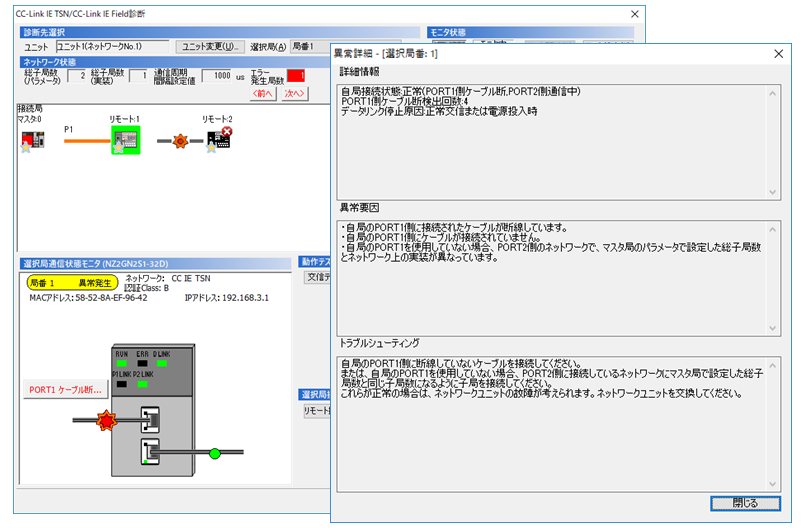
Task: Open the PORT1 ケーブル断 error details
Action: pos(65,390)
